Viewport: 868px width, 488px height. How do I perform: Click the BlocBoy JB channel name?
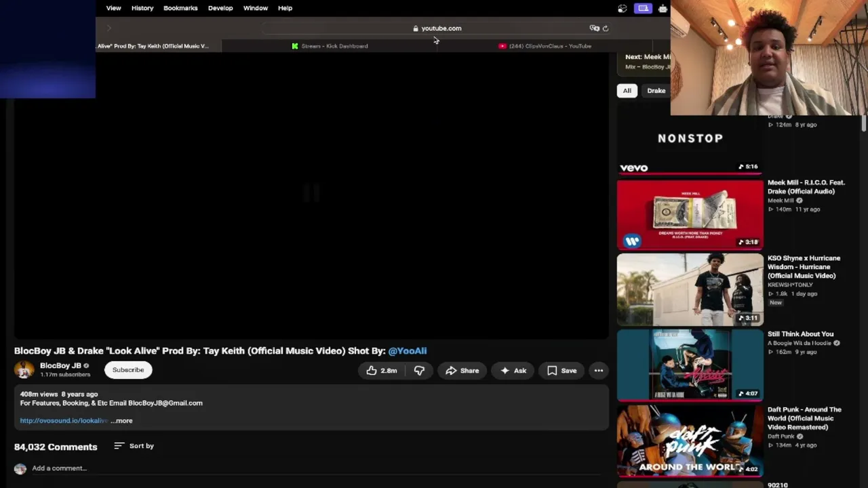[60, 366]
